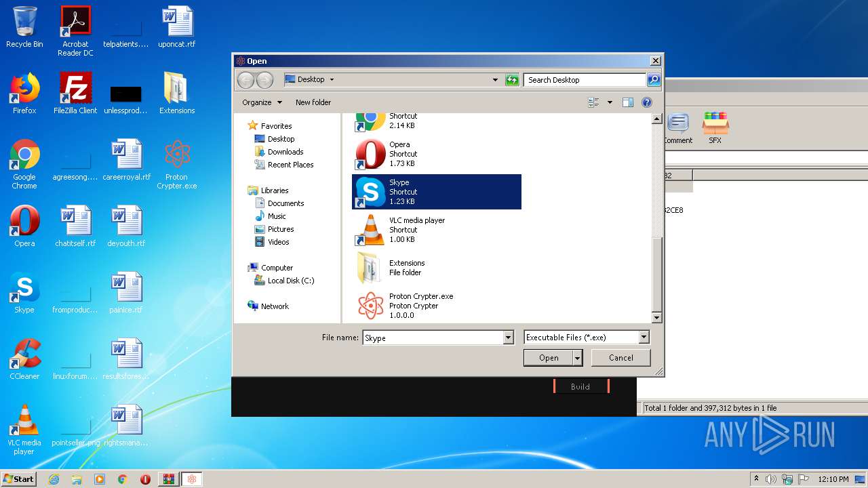This screenshot has height=488, width=868.
Task: Open the dialog help question mark icon
Action: click(647, 102)
